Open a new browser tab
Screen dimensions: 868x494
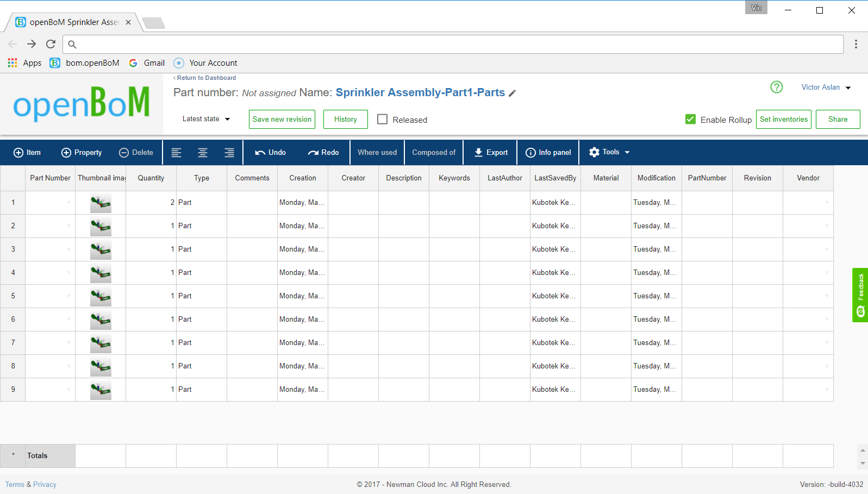pos(154,23)
